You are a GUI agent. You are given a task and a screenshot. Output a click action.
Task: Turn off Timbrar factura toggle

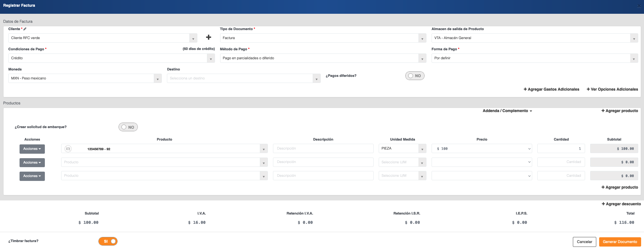(108, 241)
